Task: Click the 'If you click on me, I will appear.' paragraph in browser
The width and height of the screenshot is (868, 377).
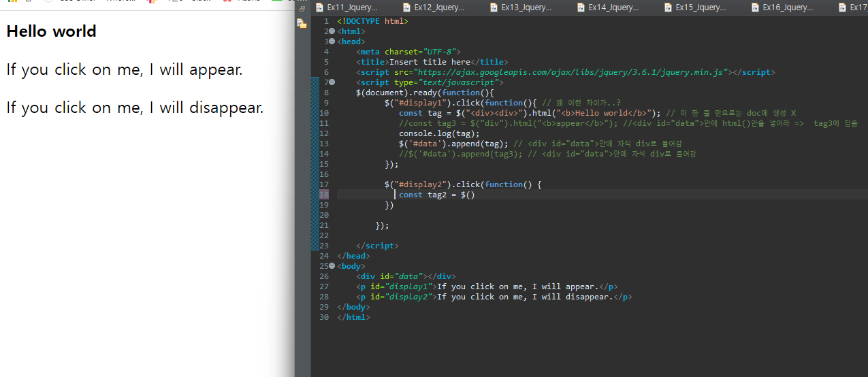Action: click(125, 69)
